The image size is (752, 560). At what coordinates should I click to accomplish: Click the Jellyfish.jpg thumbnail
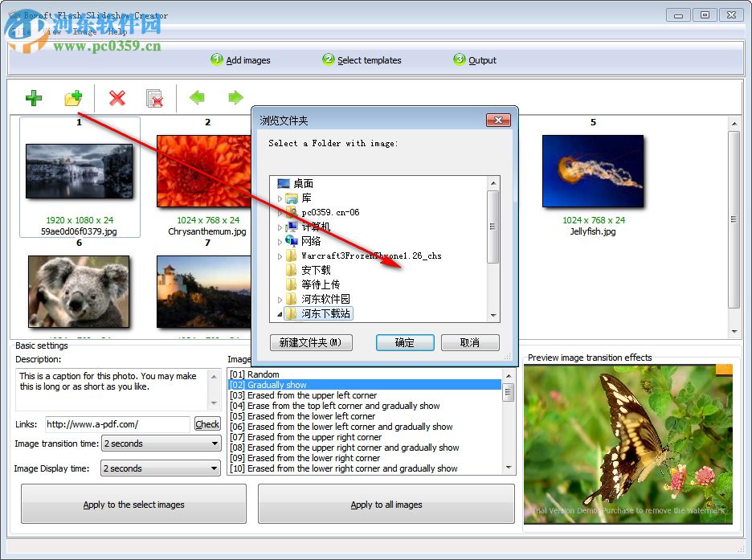click(x=593, y=171)
